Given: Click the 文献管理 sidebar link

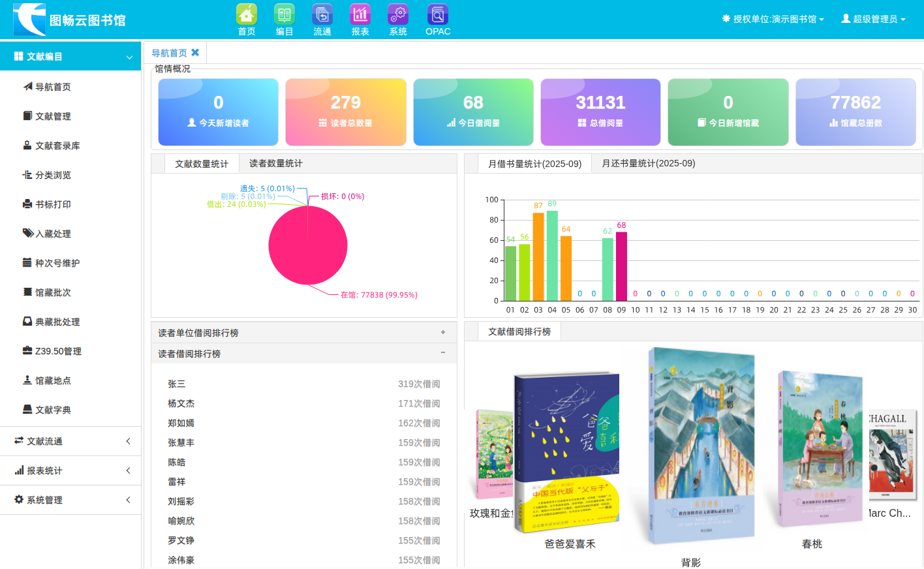Looking at the screenshot, I should click(53, 116).
